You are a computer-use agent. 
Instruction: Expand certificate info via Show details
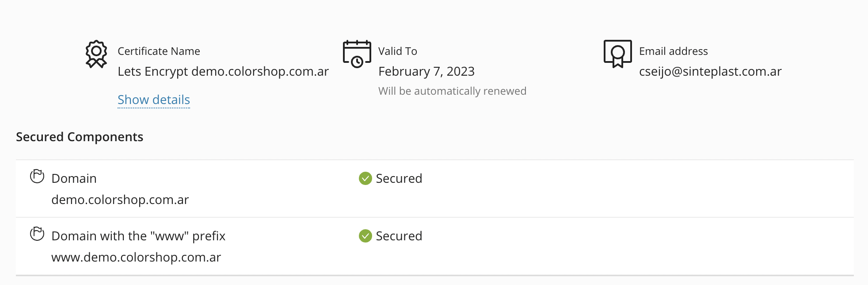153,100
